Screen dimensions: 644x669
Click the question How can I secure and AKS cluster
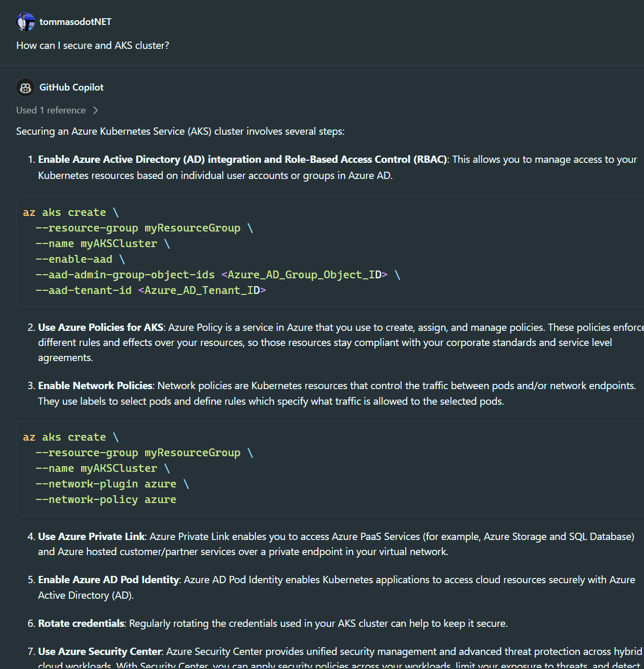click(92, 45)
